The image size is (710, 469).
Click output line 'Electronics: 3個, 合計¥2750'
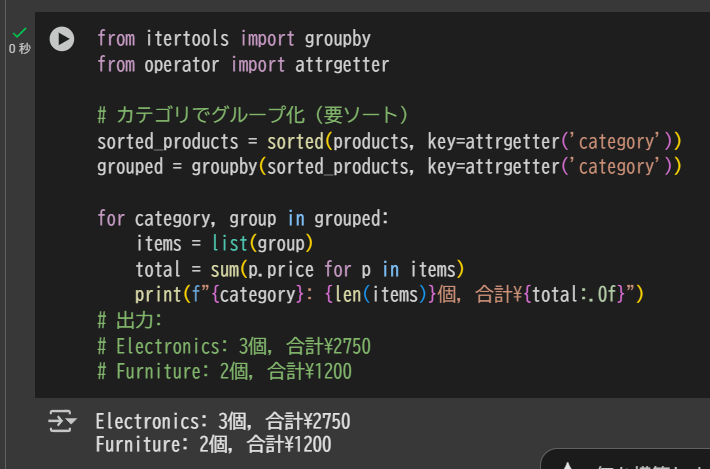point(223,421)
